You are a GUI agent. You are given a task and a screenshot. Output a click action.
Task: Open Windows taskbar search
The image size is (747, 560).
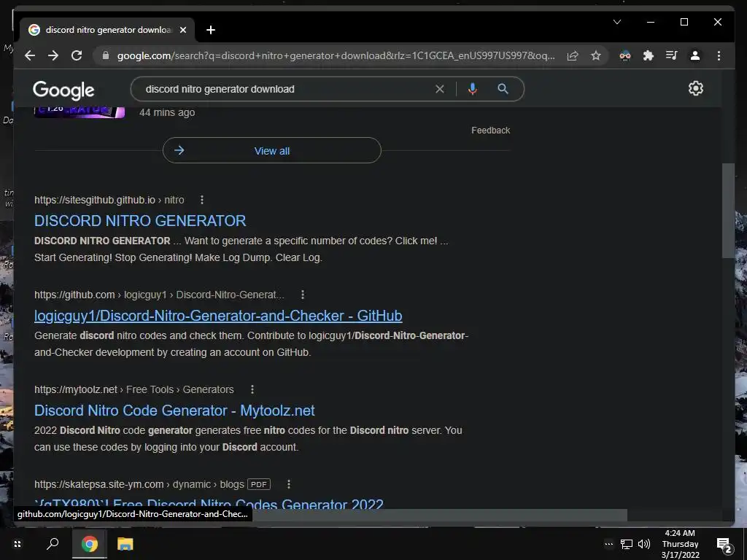53,544
